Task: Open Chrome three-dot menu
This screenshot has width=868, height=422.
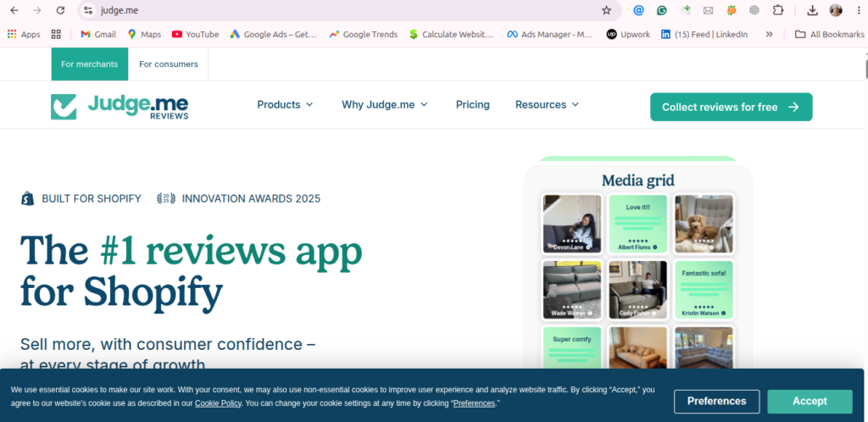Action: (858, 10)
